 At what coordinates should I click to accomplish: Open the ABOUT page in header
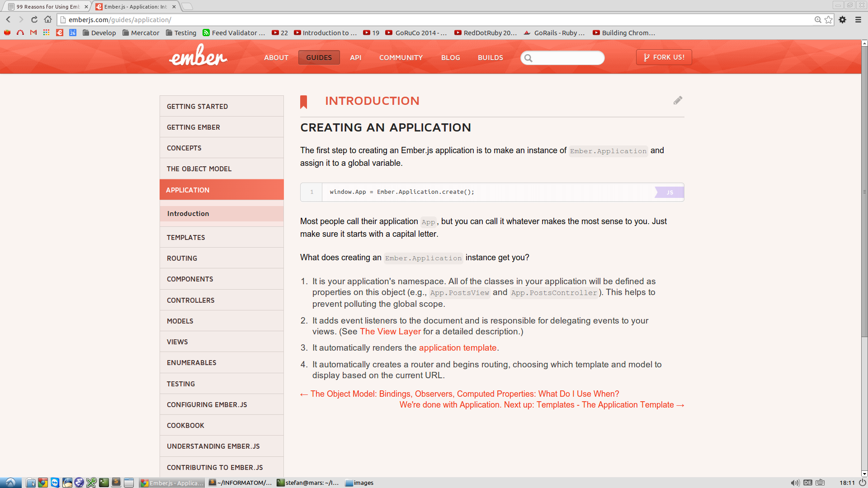point(276,57)
